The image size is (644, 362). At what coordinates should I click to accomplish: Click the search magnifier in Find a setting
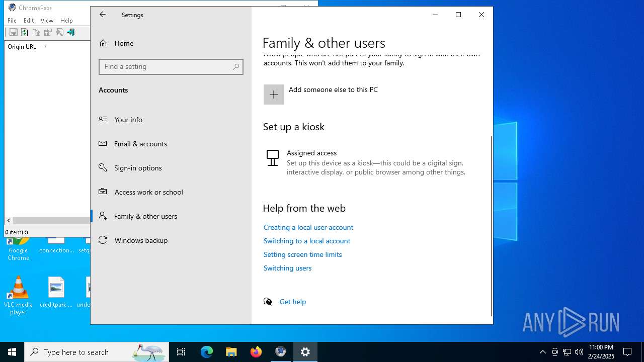[236, 67]
